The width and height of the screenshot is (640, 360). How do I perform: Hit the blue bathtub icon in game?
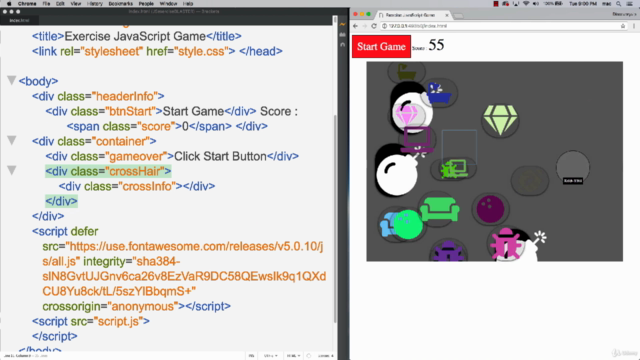[x=438, y=93]
